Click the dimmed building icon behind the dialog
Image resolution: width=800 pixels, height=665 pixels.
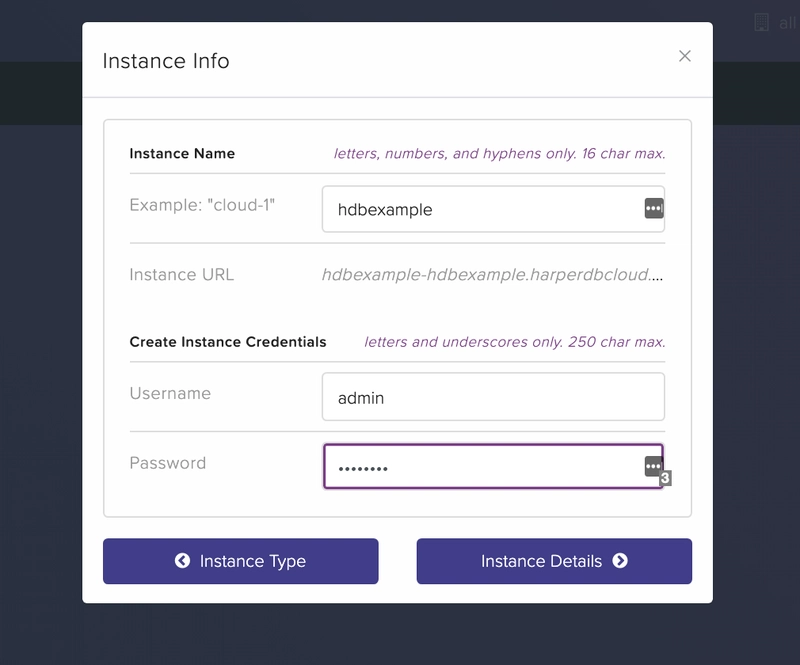pos(761,22)
